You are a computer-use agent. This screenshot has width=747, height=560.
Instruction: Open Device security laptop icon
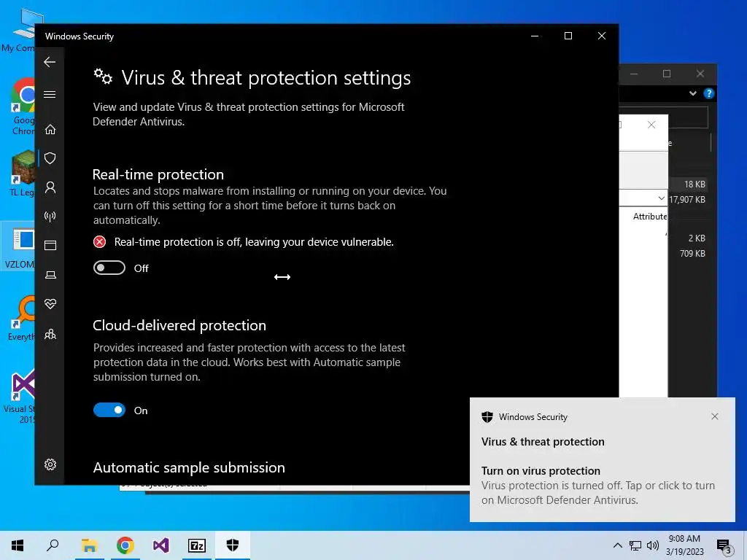(x=50, y=275)
